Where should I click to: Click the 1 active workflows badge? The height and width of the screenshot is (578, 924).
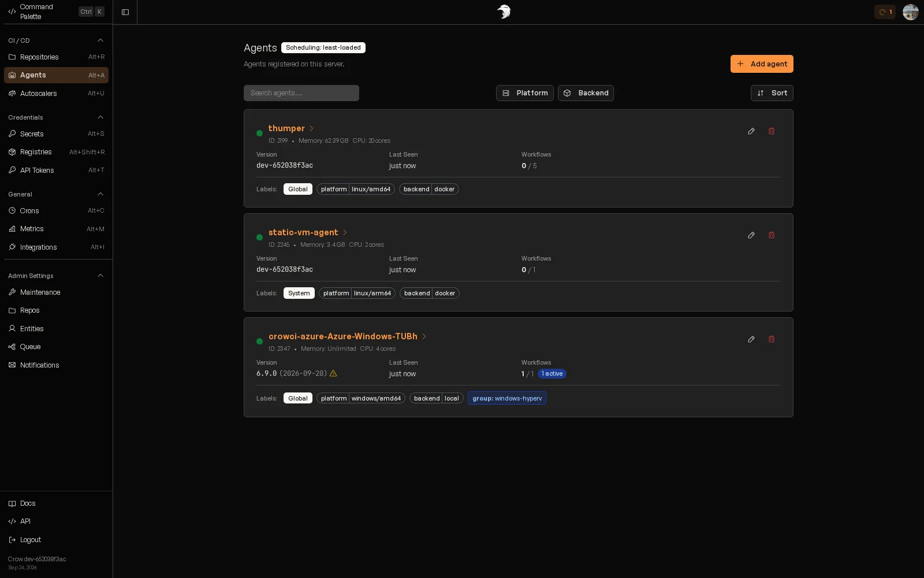coord(552,374)
